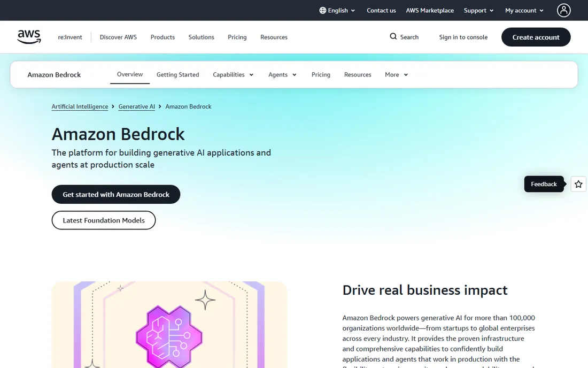
Task: Follow the Artificial Intelligence breadcrumb
Action: (80, 106)
